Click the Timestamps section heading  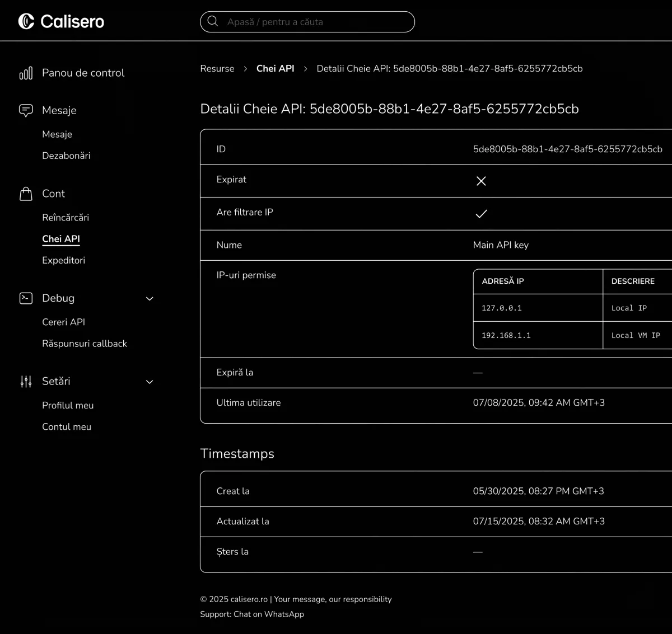(237, 454)
